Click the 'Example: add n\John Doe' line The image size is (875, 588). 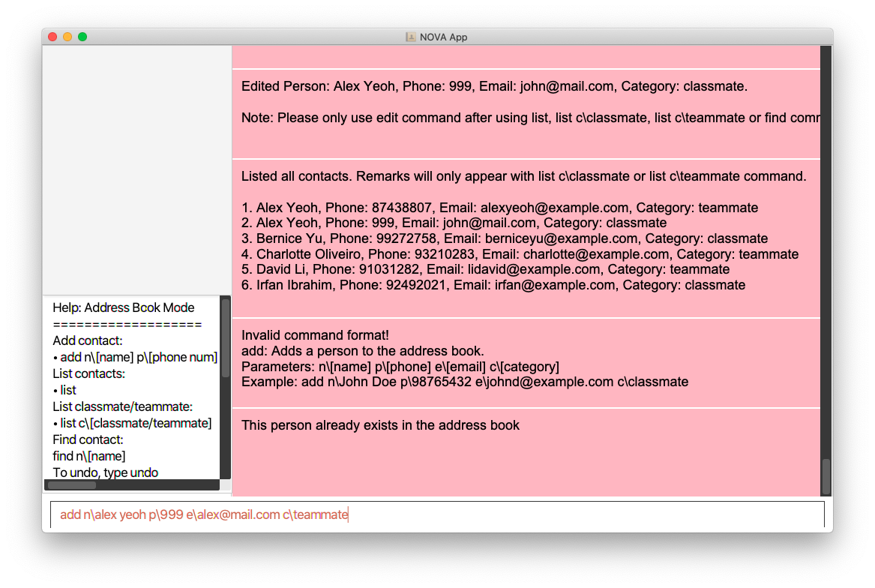(465, 382)
